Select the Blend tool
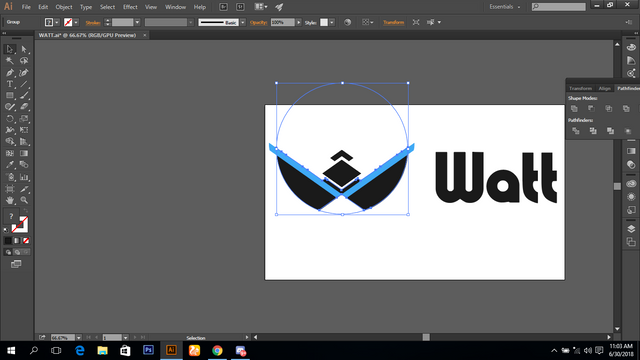 (x=24, y=165)
